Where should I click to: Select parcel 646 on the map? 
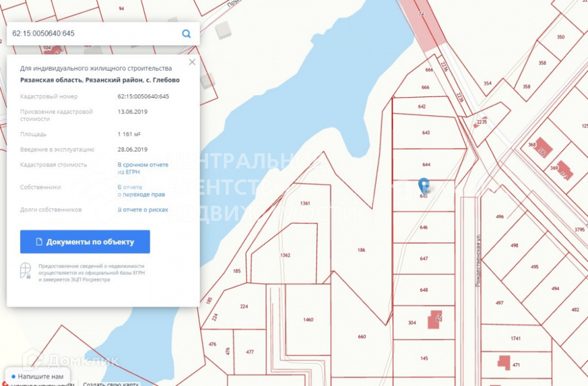(x=424, y=227)
